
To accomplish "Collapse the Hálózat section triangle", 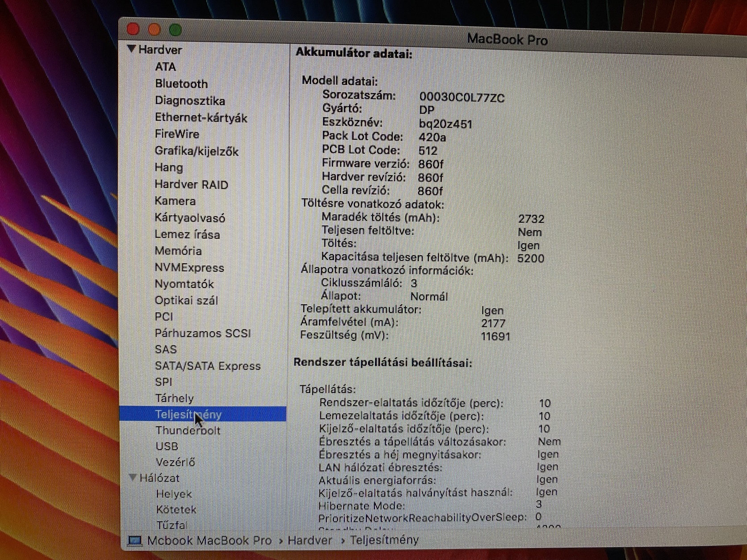I will 133,477.
